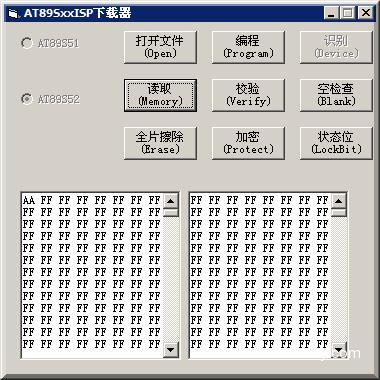The height and width of the screenshot is (380, 380).
Task: Click the 加密 (Protect) button
Action: [248, 143]
